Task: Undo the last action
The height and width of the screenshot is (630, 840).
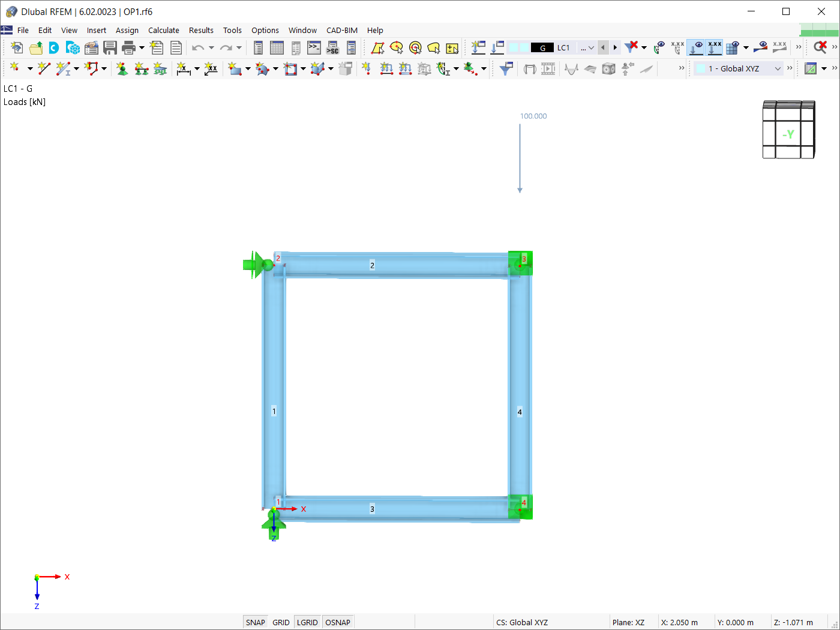Action: point(198,48)
